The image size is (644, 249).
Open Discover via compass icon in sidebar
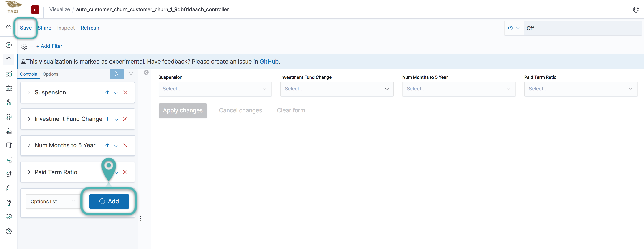[9, 45]
